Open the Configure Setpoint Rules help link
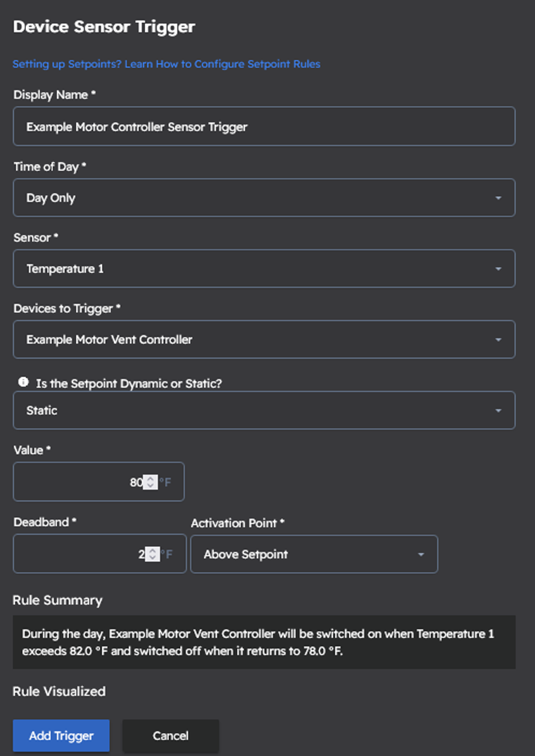This screenshot has width=535, height=756. (x=166, y=64)
